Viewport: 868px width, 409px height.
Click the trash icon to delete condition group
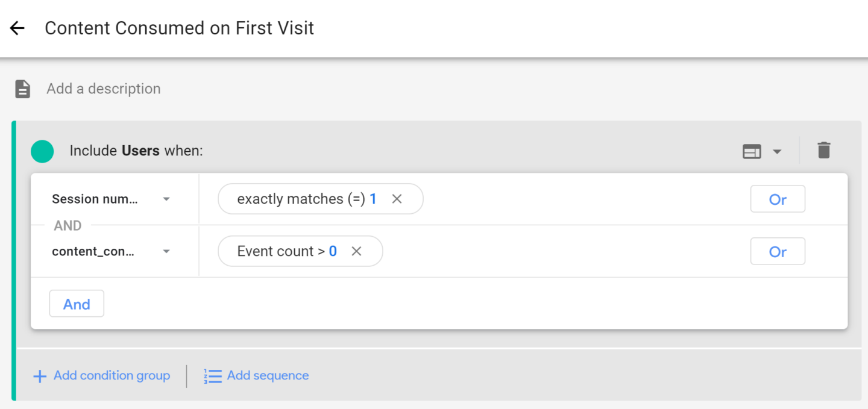pyautogui.click(x=823, y=151)
